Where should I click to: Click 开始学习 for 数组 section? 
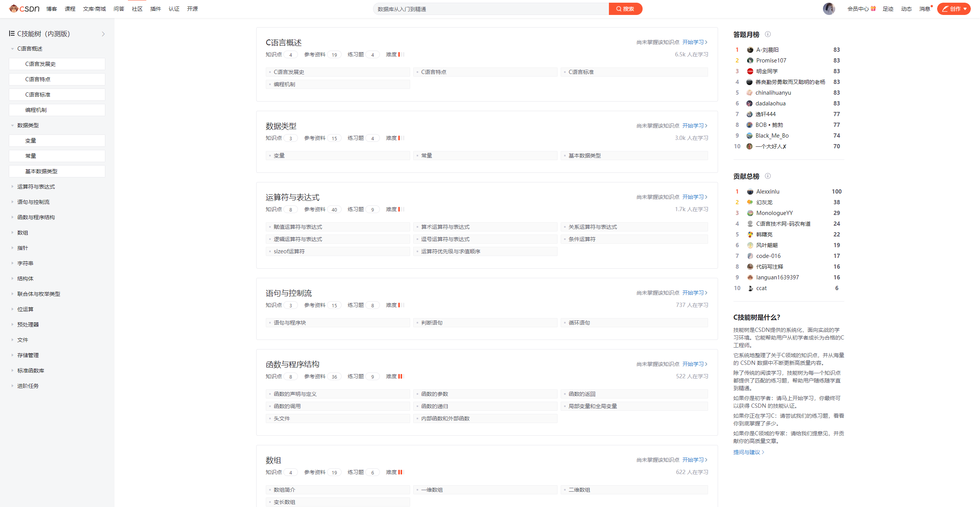[x=695, y=460]
